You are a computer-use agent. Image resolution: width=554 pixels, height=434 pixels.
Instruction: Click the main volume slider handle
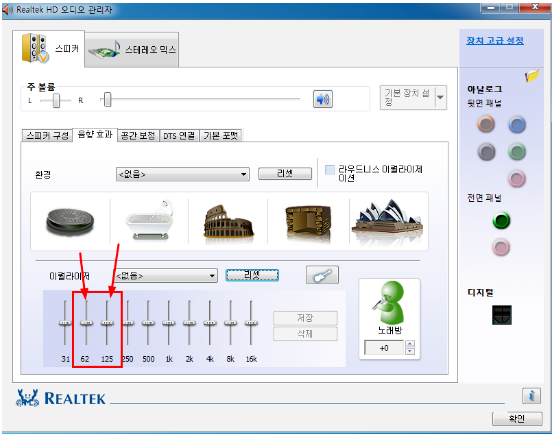[107, 99]
